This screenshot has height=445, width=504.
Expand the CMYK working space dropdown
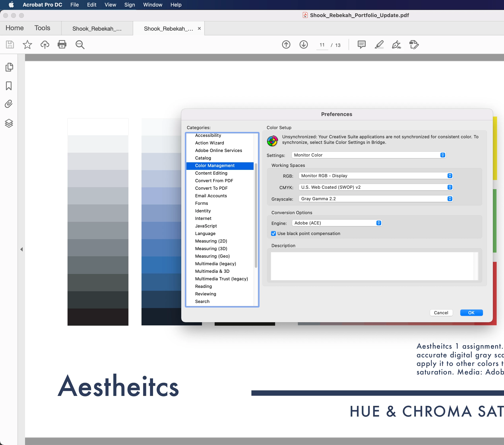tap(376, 187)
